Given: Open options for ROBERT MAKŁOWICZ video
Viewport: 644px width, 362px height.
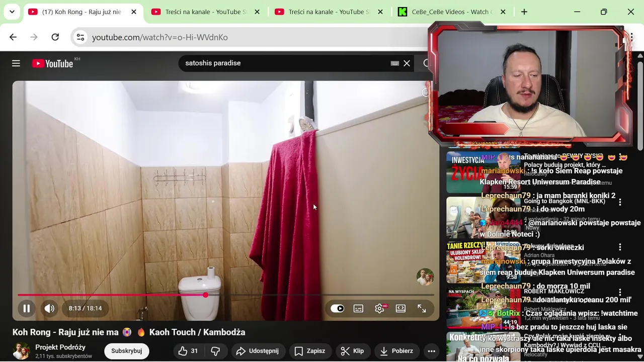Looking at the screenshot, I should [x=620, y=292].
